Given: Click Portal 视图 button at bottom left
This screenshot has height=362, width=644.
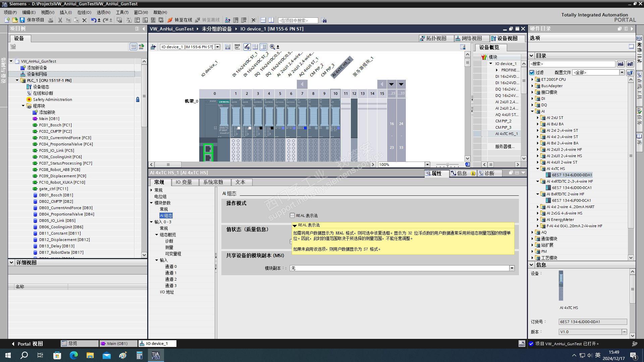Looking at the screenshot, I should (27, 344).
